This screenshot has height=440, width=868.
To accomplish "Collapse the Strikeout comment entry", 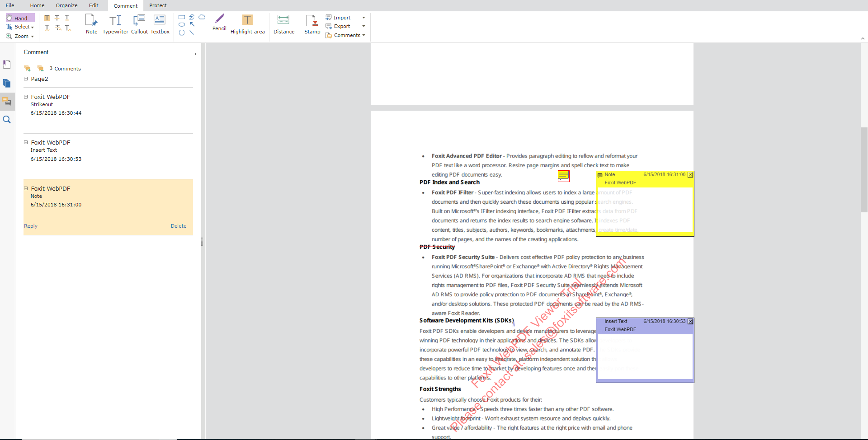I will click(26, 97).
